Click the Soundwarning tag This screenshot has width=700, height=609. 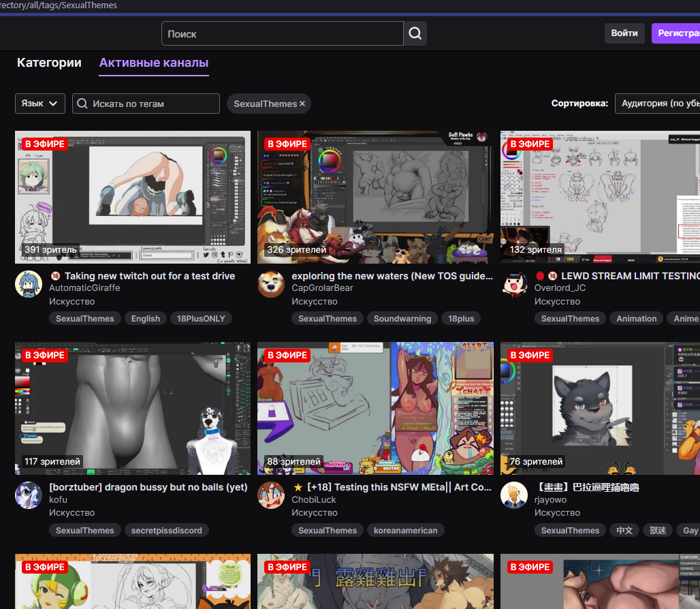402,318
